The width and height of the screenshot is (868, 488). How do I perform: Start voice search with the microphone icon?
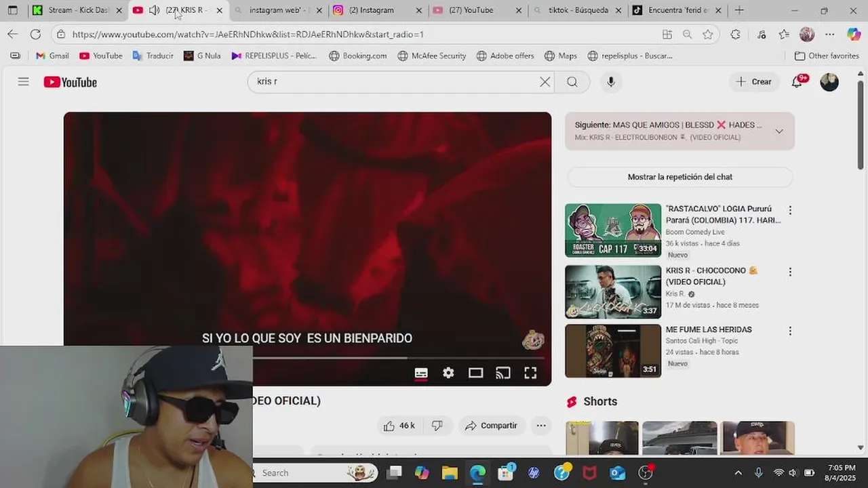pyautogui.click(x=611, y=82)
